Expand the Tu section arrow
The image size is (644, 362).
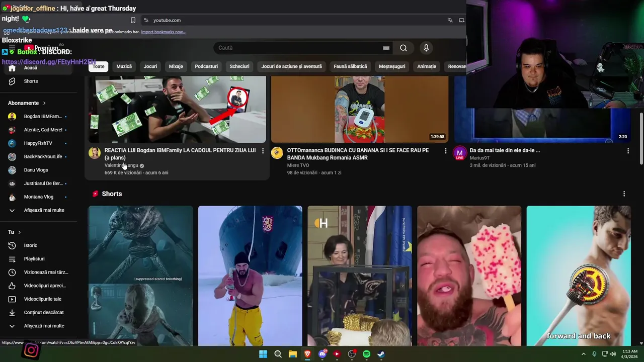20,232
